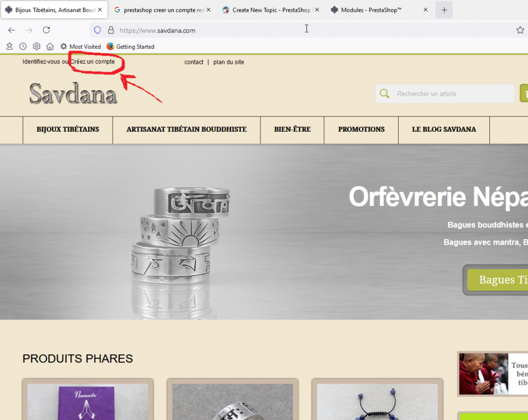Close the Modules - PrestaShop tab
This screenshot has width=528, height=420.
pyautogui.click(x=426, y=10)
